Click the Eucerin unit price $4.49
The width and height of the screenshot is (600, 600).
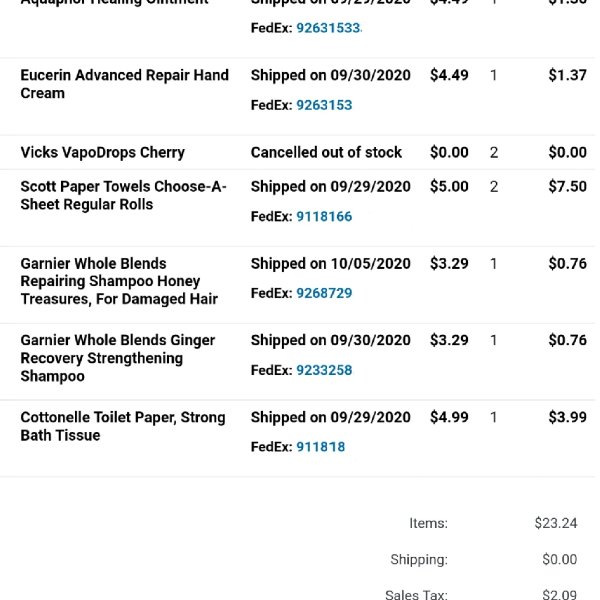(449, 75)
